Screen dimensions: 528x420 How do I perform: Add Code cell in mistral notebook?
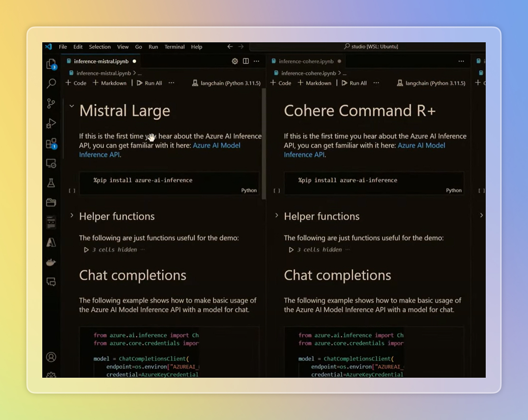point(76,83)
